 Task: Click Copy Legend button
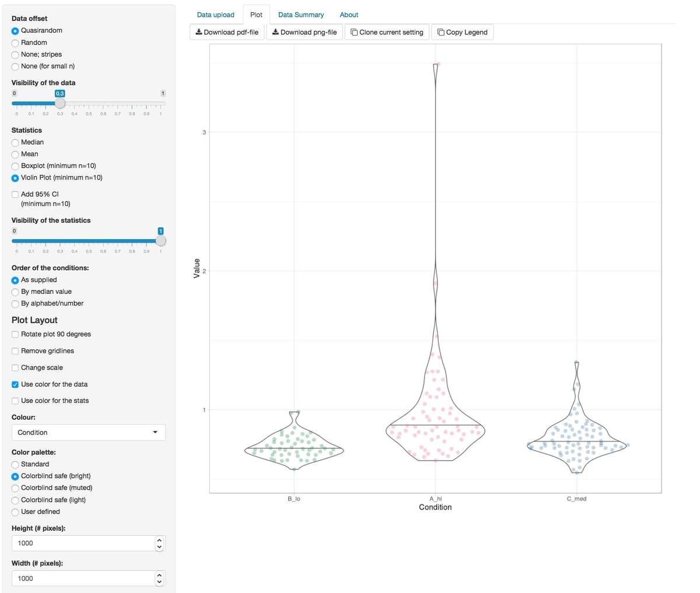[463, 32]
